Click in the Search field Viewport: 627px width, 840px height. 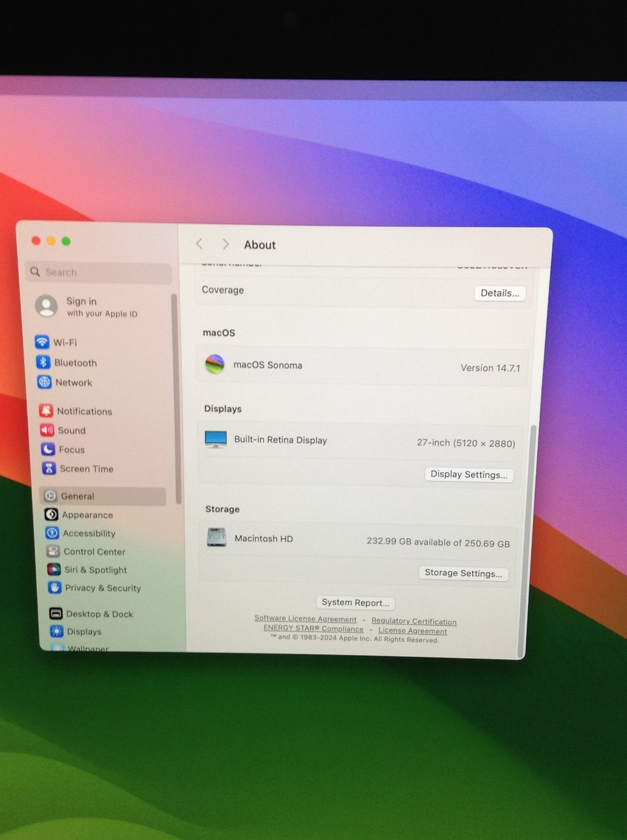point(99,272)
